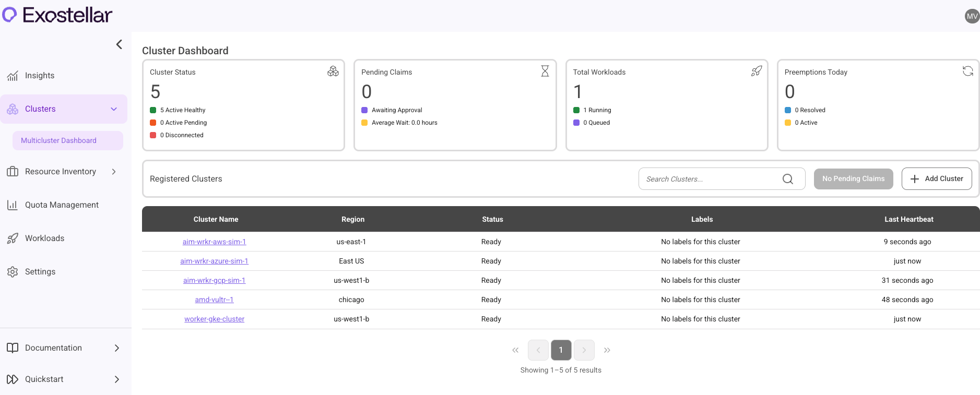Open cluster aim-wrkr-aws-sim-1 link
980x395 pixels.
[214, 242]
